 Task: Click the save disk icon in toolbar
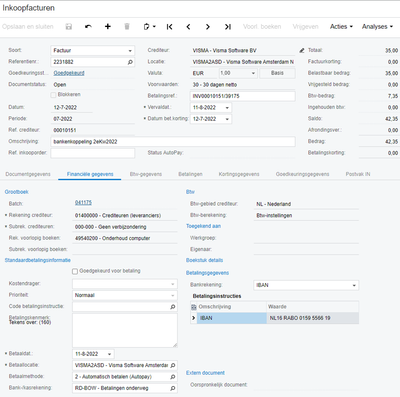tap(69, 27)
